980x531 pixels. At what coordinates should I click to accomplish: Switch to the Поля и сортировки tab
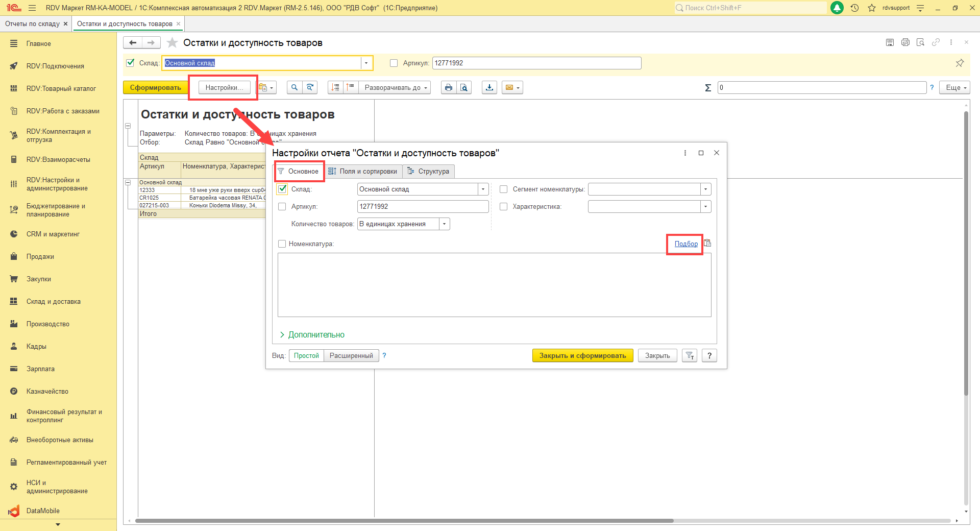click(x=363, y=172)
